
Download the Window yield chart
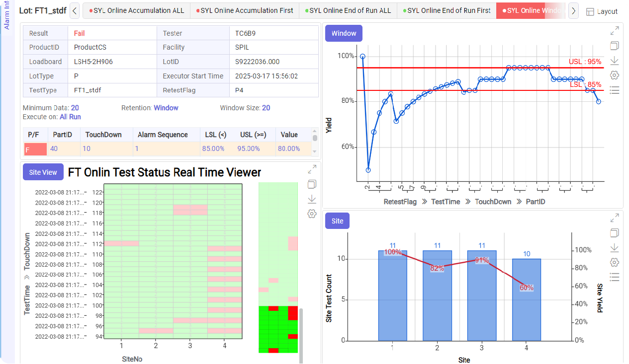coord(615,61)
